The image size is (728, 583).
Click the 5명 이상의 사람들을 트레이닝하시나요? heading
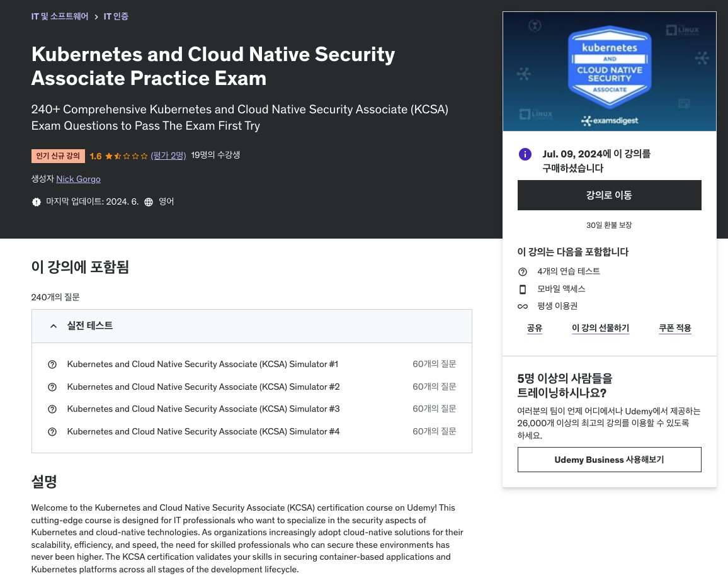[x=564, y=386]
